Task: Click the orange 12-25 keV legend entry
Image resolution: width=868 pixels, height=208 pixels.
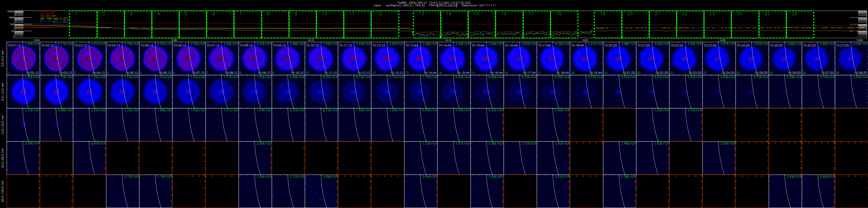Action: point(48,15)
